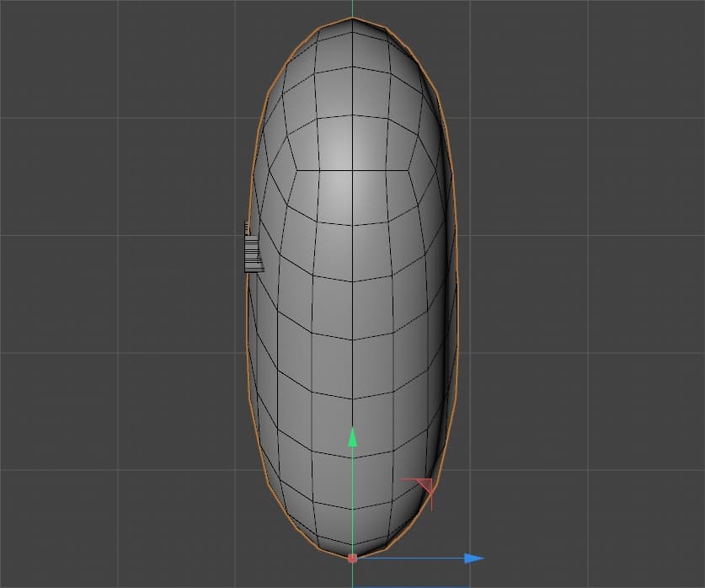Click the blue Z-axis arrowhead

pyautogui.click(x=474, y=558)
